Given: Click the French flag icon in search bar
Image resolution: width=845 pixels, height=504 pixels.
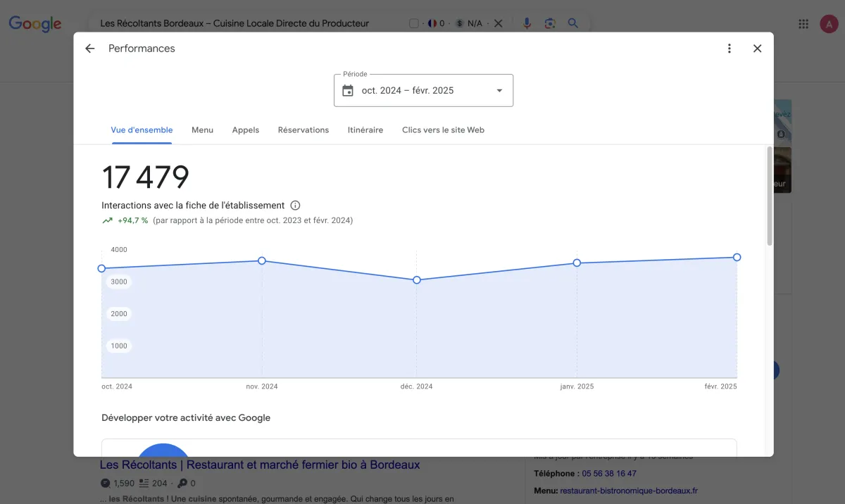Looking at the screenshot, I should click(x=432, y=23).
